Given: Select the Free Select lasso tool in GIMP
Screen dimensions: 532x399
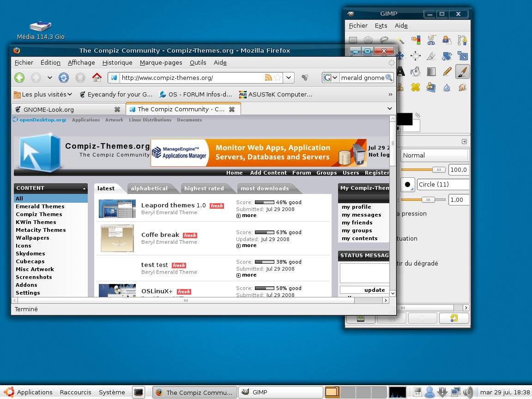Looking at the screenshot, I should (x=384, y=40).
